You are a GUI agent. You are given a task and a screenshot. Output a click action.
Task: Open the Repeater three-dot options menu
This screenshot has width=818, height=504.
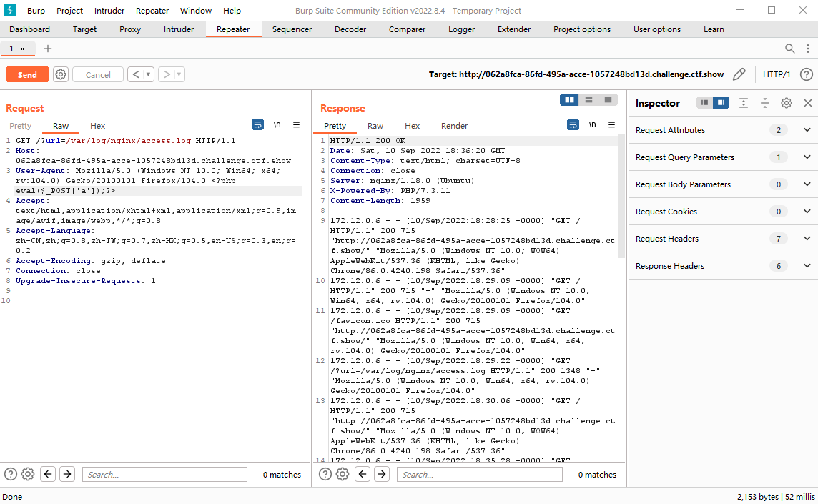(x=807, y=49)
